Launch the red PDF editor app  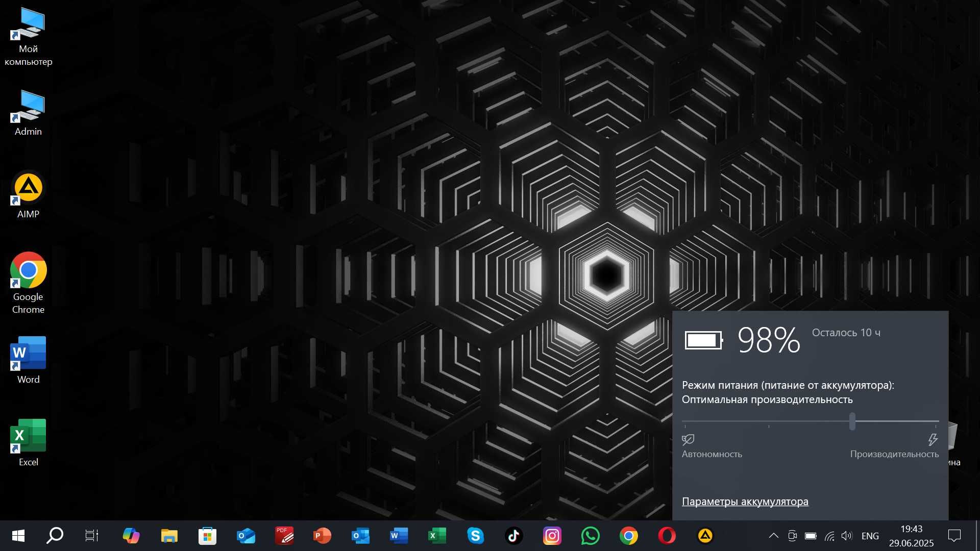pos(284,536)
